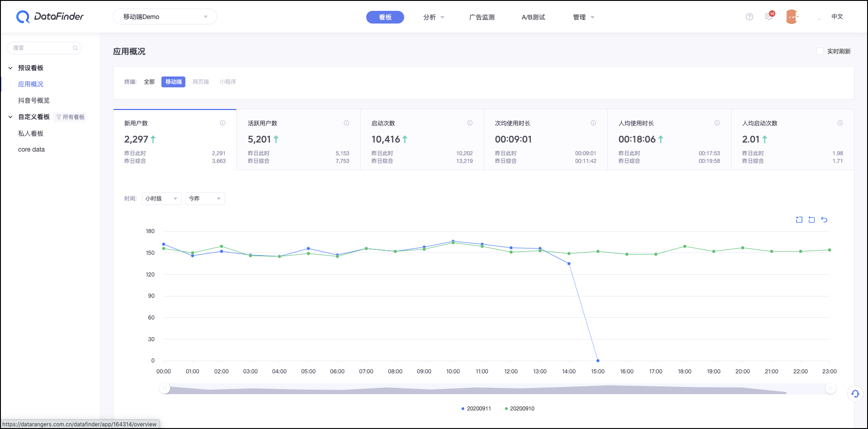
Task: Click info icon beside 新用户数
Action: click(222, 123)
